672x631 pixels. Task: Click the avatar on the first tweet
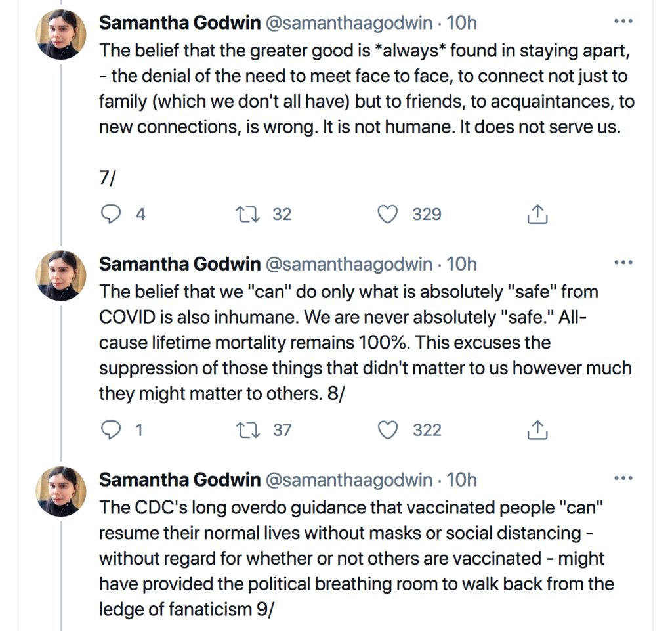click(x=61, y=33)
